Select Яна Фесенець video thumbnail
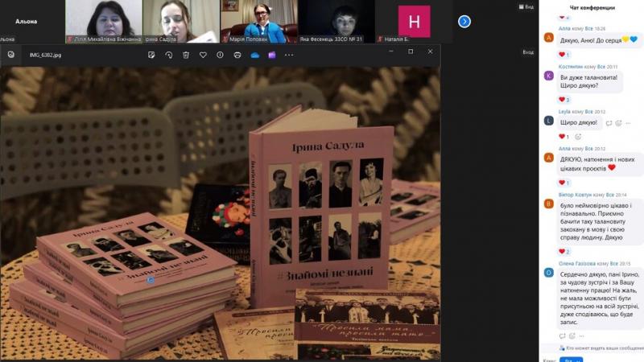Viewport: 644px width, 362px height. coord(336,22)
